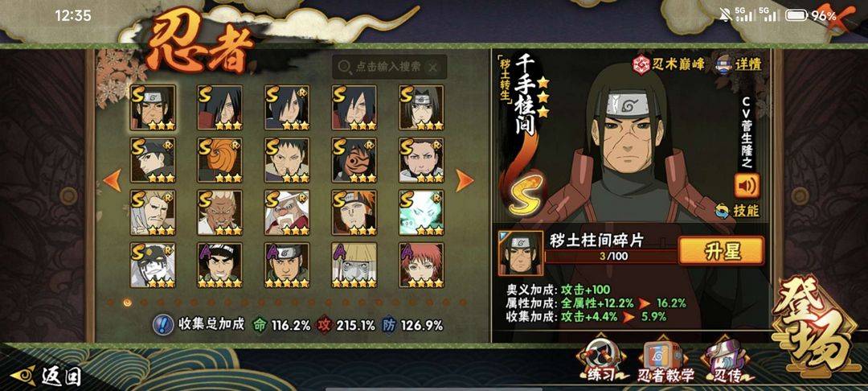Go to previous ninja page arrow
868x391 pixels.
[x=113, y=180]
